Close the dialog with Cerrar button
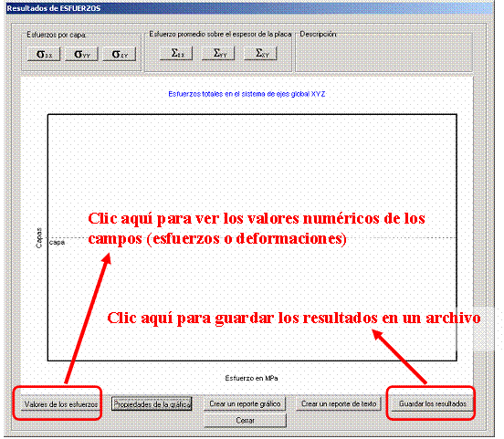The image size is (504, 439). click(x=245, y=421)
